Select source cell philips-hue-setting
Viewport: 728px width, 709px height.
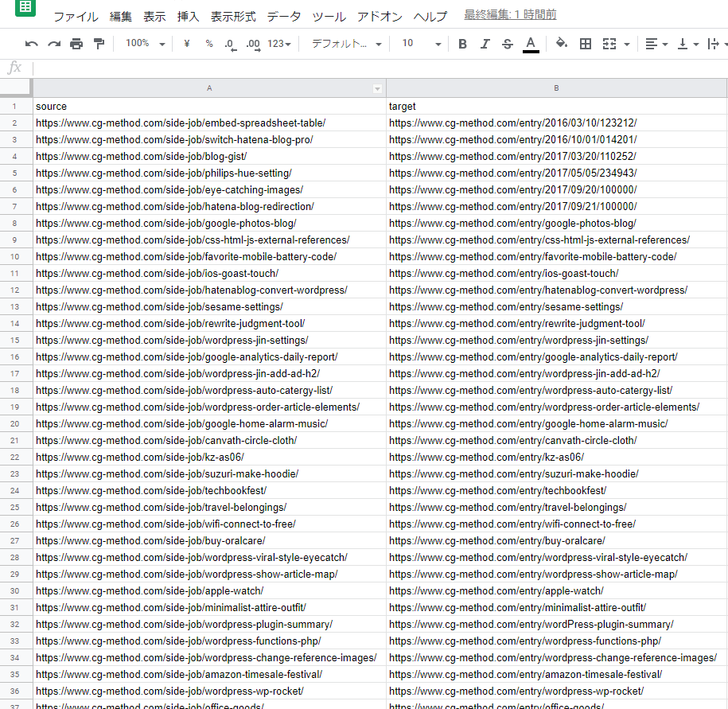209,173
